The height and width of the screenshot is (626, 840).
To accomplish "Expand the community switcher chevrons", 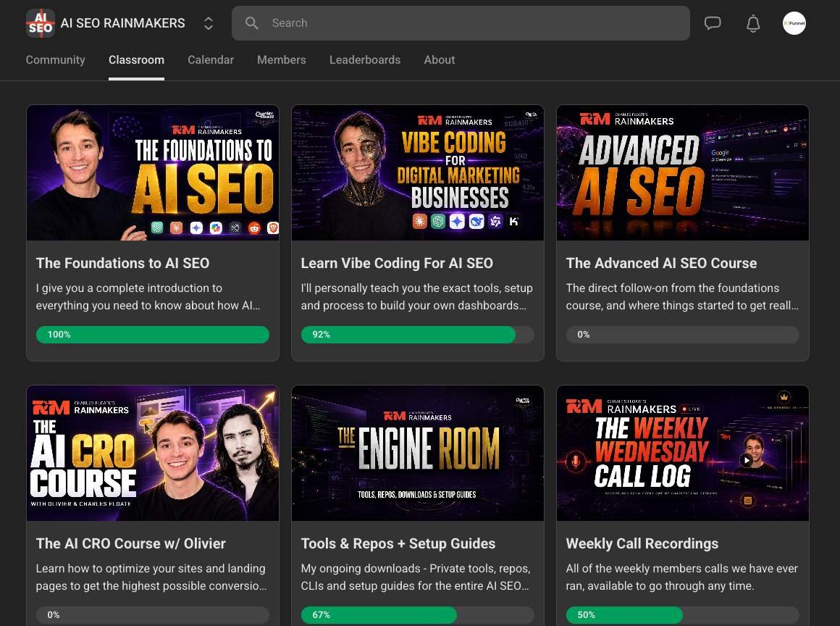I will [209, 23].
